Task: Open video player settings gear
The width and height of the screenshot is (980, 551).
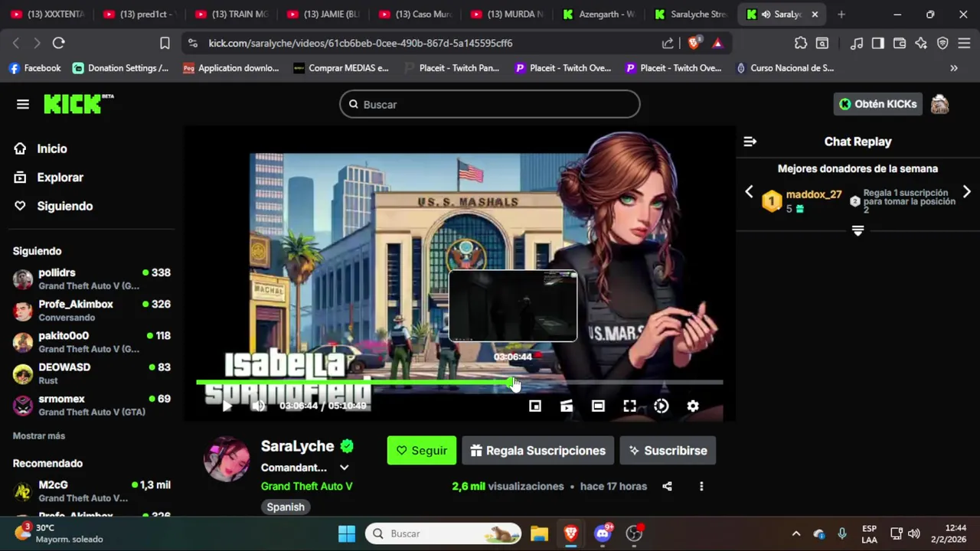Action: pos(693,406)
